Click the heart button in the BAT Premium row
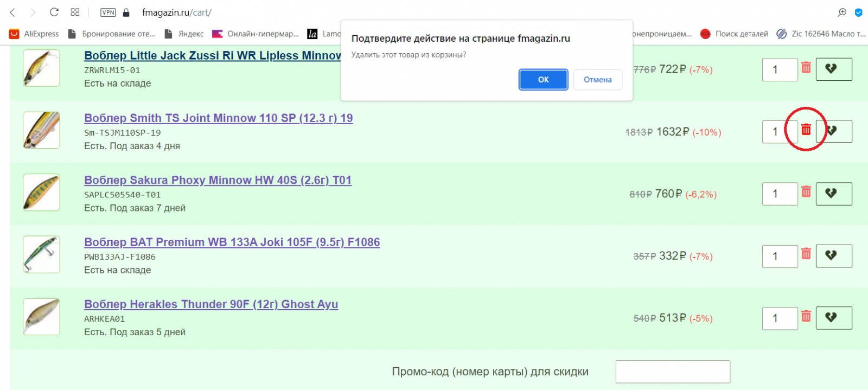Viewport: 868px width, 390px height. (x=834, y=255)
